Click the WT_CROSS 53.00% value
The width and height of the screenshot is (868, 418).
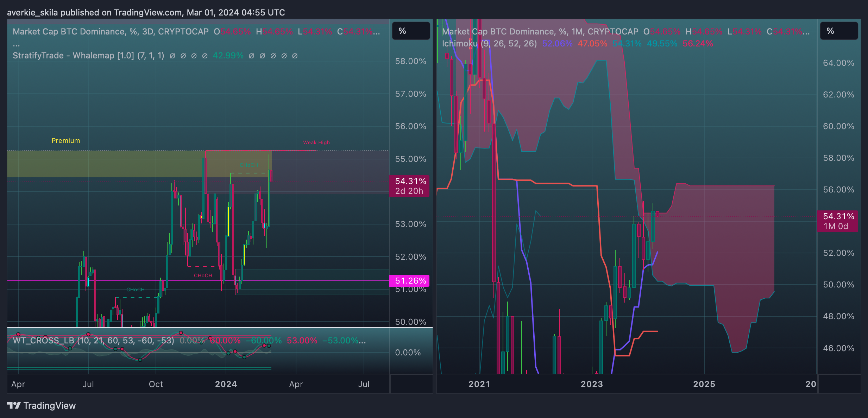(x=302, y=341)
